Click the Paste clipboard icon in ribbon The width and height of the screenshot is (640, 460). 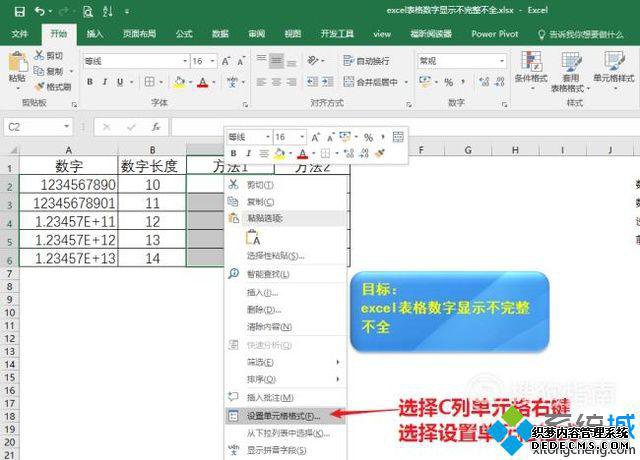(18, 62)
